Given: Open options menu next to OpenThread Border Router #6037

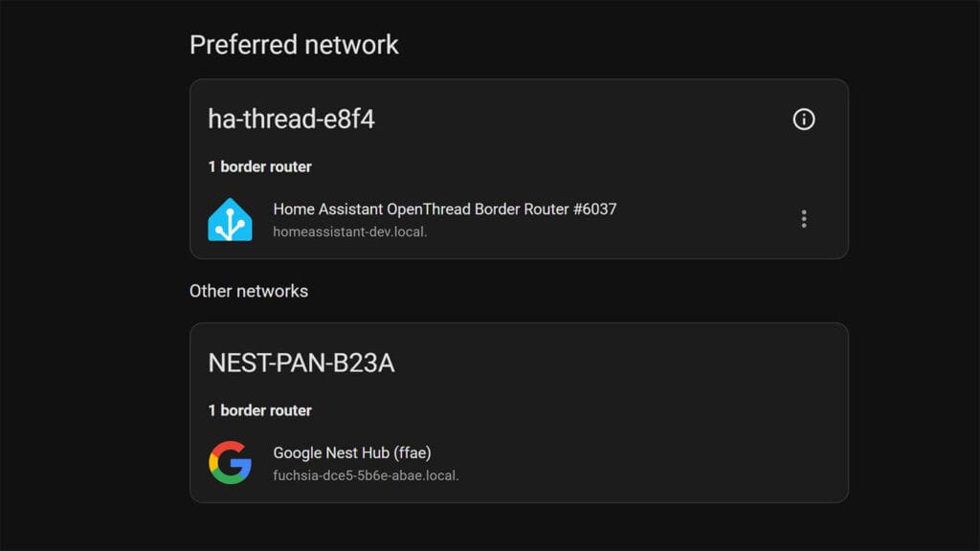Looking at the screenshot, I should click(x=804, y=218).
